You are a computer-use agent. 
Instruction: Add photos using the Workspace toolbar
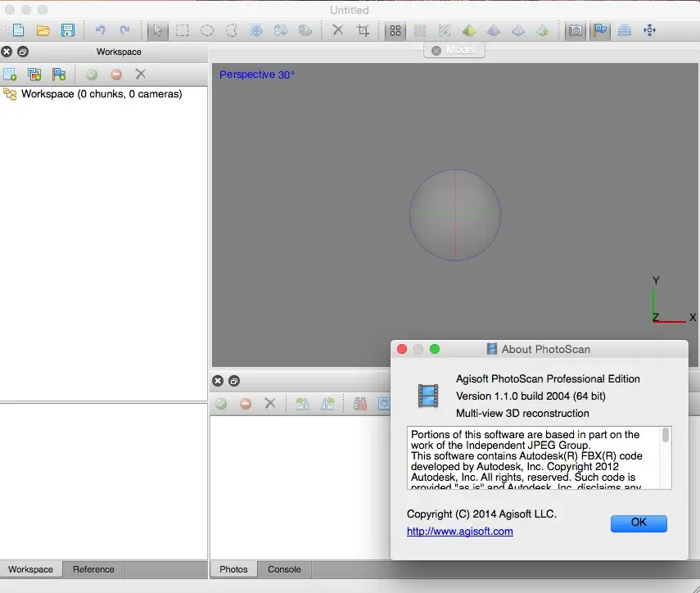(34, 74)
